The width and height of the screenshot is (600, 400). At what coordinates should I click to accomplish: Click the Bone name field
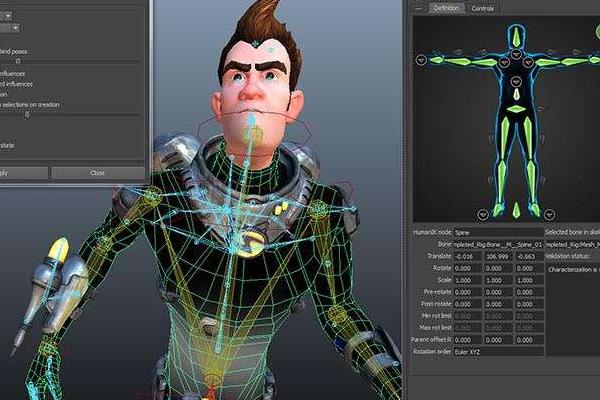pyautogui.click(x=499, y=245)
